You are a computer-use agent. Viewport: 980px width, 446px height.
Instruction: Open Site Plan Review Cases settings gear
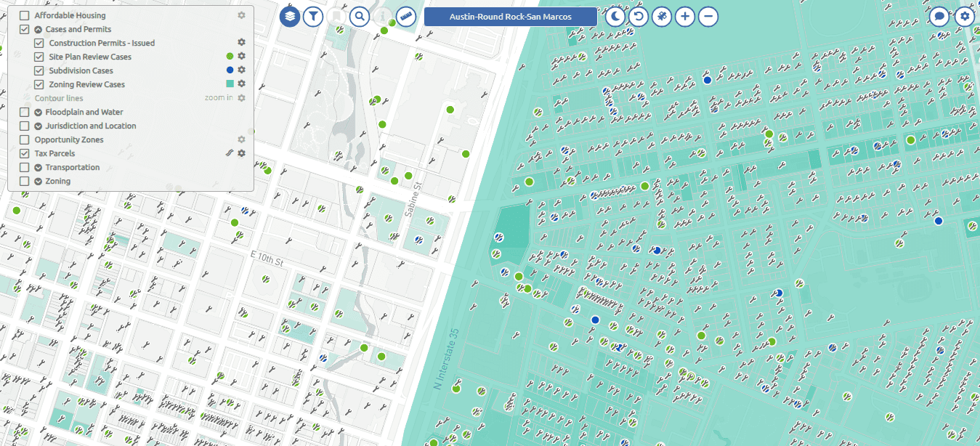tap(241, 57)
